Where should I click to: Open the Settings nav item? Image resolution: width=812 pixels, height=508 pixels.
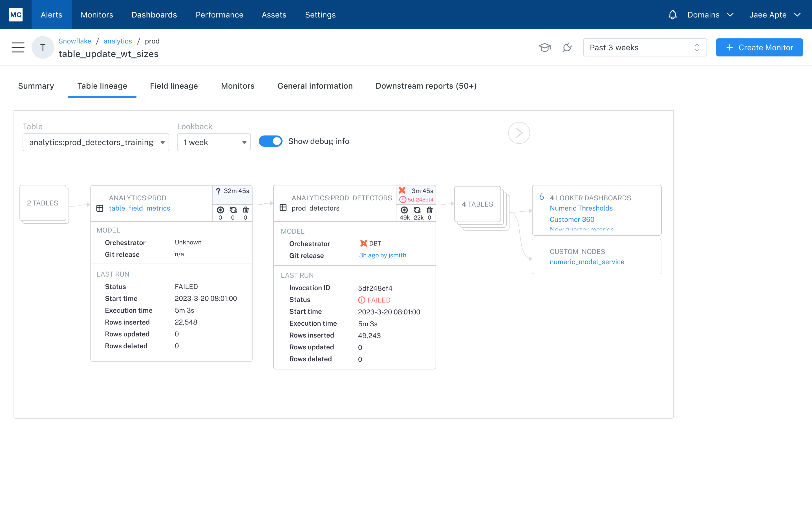(321, 15)
